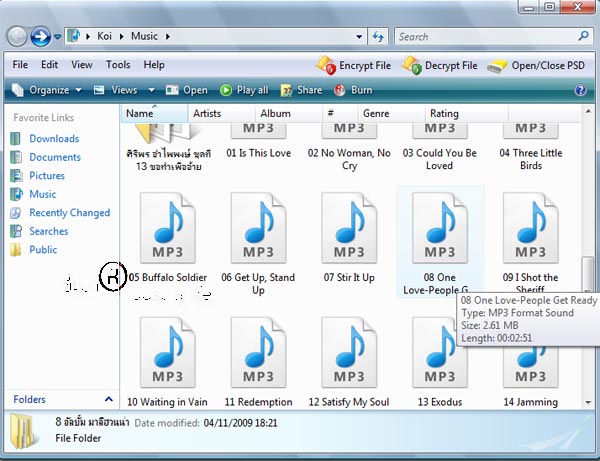
Task: Click the Back navigation arrow button
Action: (x=17, y=37)
